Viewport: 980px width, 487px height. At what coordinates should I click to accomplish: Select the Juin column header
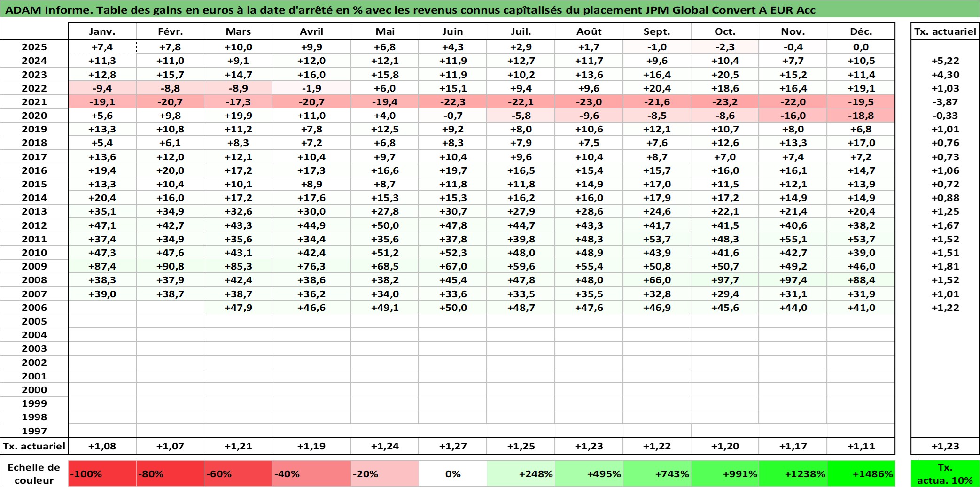click(453, 31)
